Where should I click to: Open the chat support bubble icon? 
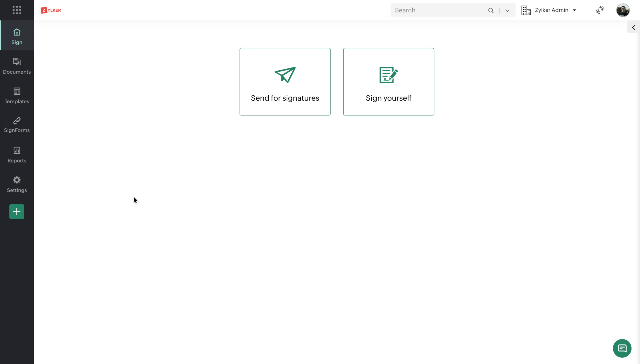tap(622, 348)
